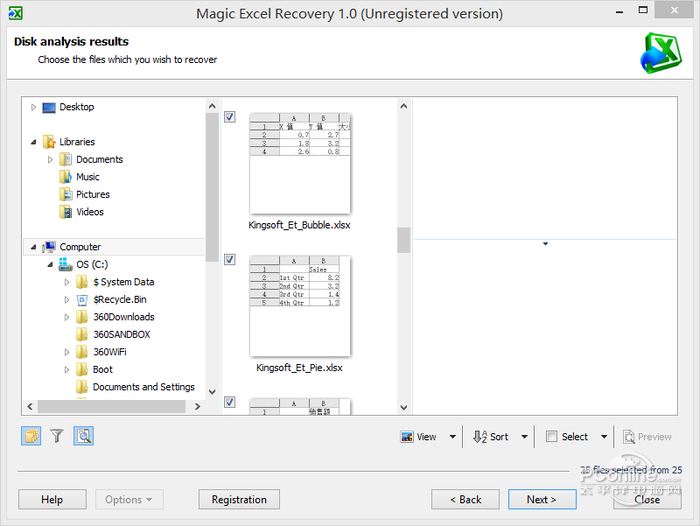This screenshot has height=526, width=700.
Task: Select the Kingsoft_Et_Pie.xlsx thumbnail
Action: coord(300,306)
